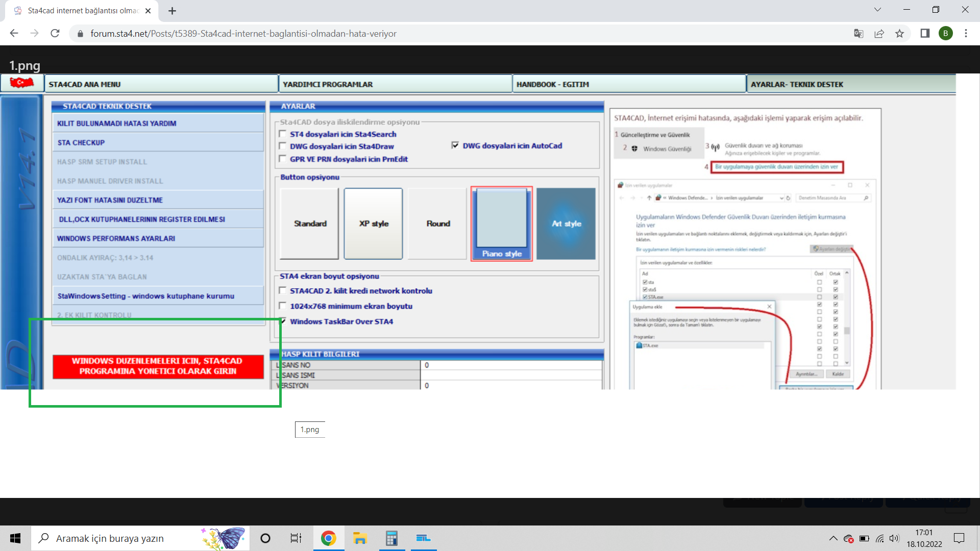
Task: Reload the forum page
Action: [55, 34]
